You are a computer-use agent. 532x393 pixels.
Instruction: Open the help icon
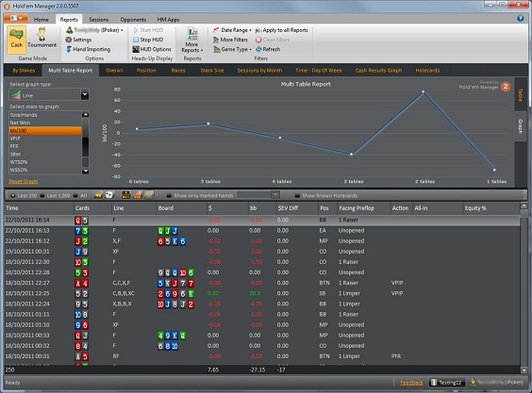tap(520, 18)
